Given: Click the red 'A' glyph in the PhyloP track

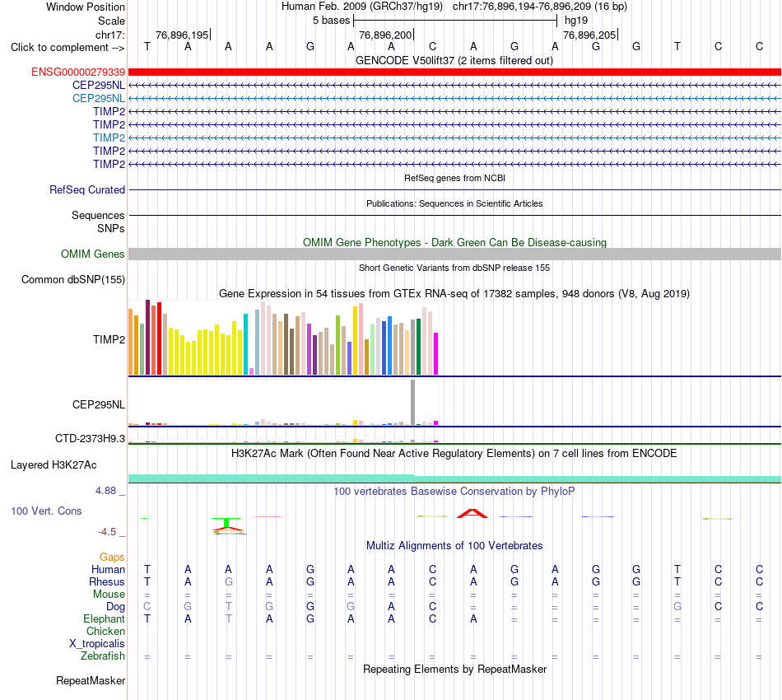Looking at the screenshot, I should coord(472,513).
